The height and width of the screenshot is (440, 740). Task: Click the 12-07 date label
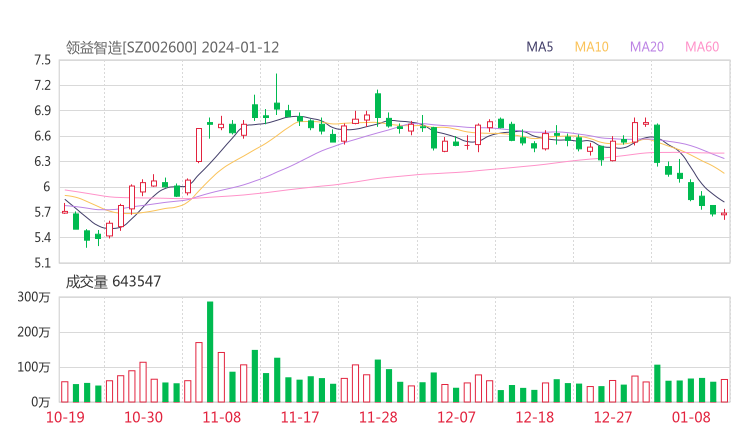pyautogui.click(x=456, y=417)
